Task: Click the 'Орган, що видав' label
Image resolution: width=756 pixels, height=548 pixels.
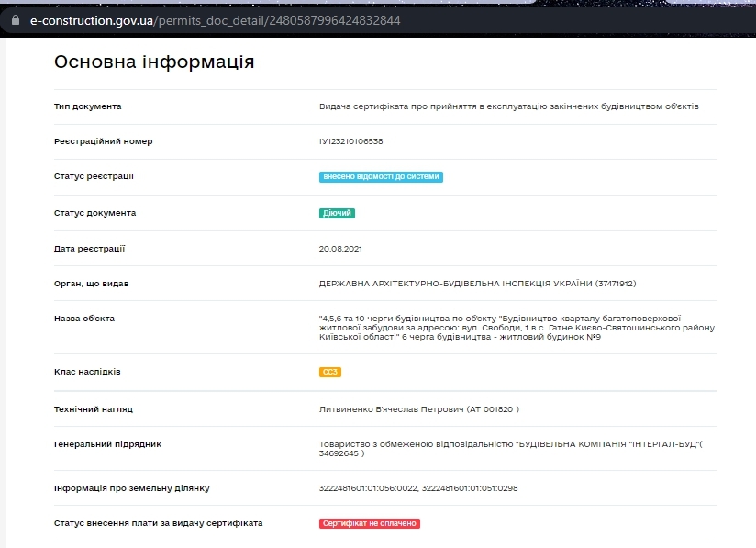Action: tap(91, 284)
